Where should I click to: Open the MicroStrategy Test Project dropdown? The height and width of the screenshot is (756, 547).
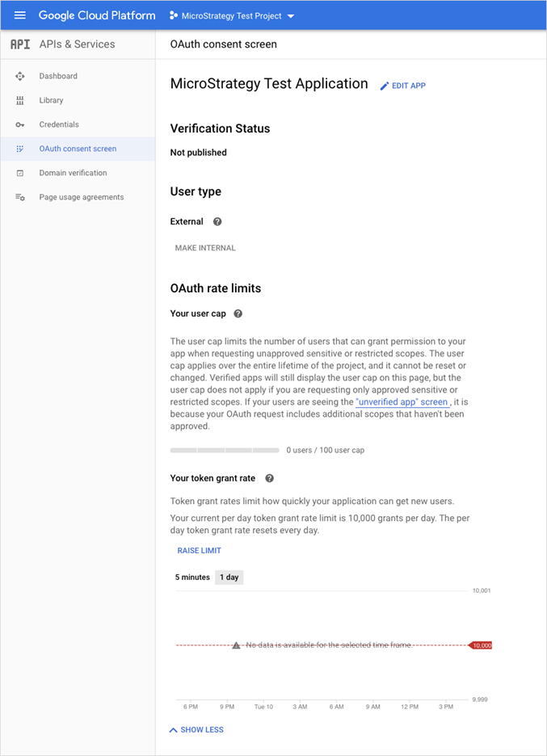[233, 15]
